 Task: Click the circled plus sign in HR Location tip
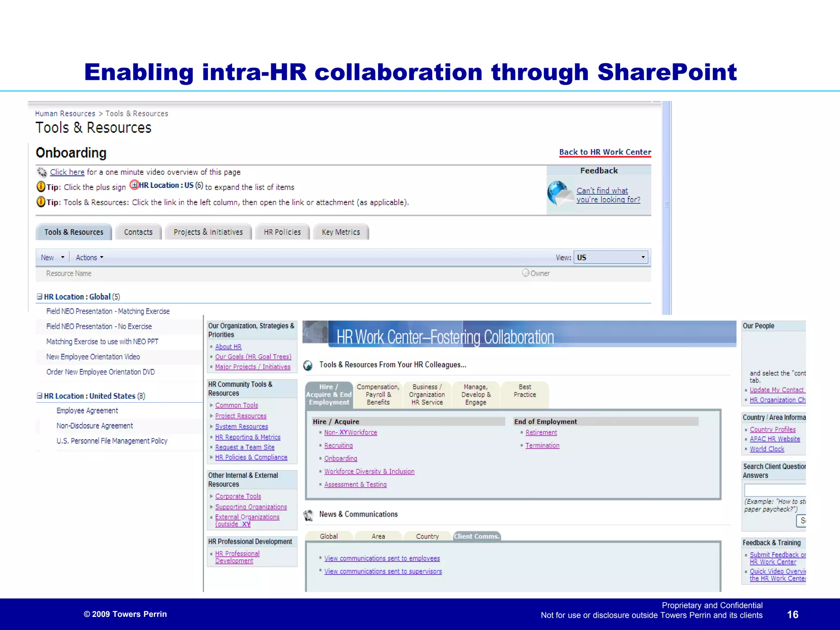tap(135, 185)
